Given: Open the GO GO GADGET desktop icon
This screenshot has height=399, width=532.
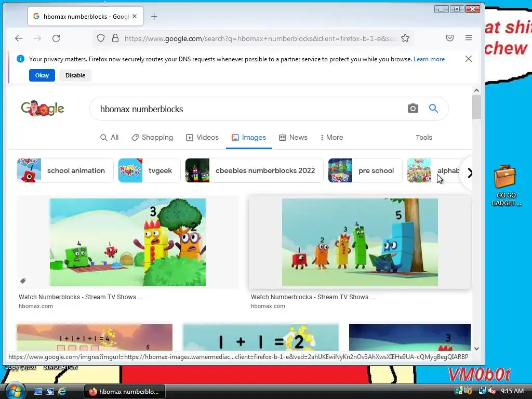Looking at the screenshot, I should [506, 185].
